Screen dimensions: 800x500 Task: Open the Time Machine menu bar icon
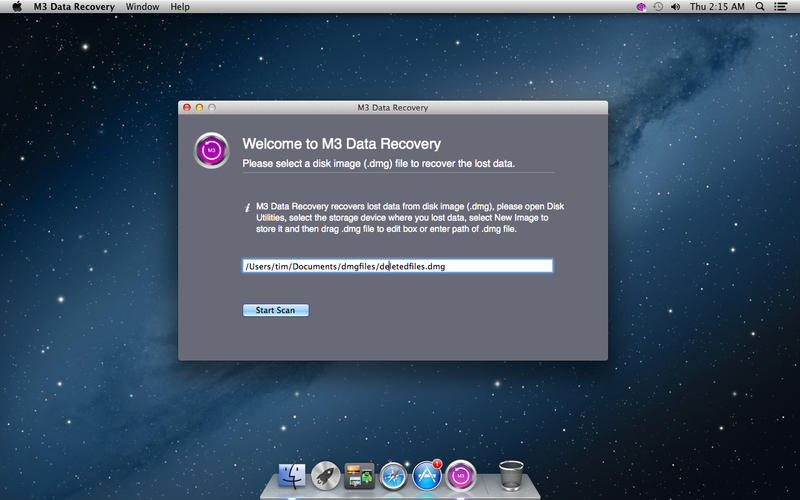pyautogui.click(x=658, y=7)
